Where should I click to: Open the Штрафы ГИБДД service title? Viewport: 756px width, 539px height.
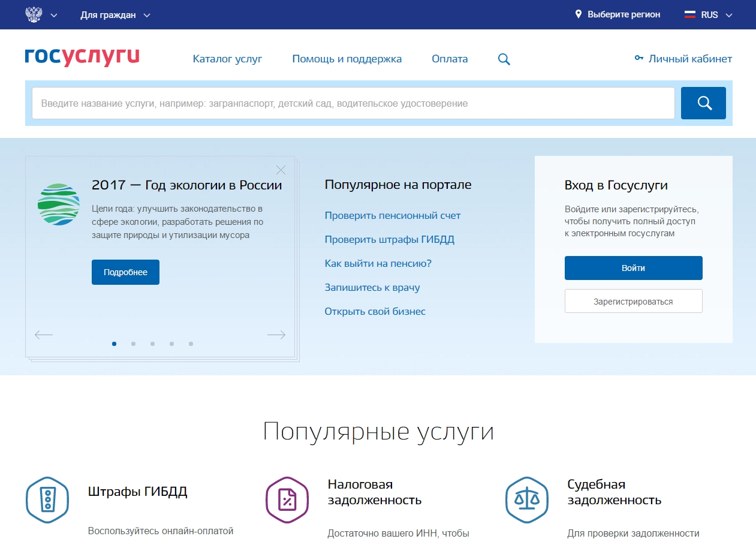tap(138, 492)
